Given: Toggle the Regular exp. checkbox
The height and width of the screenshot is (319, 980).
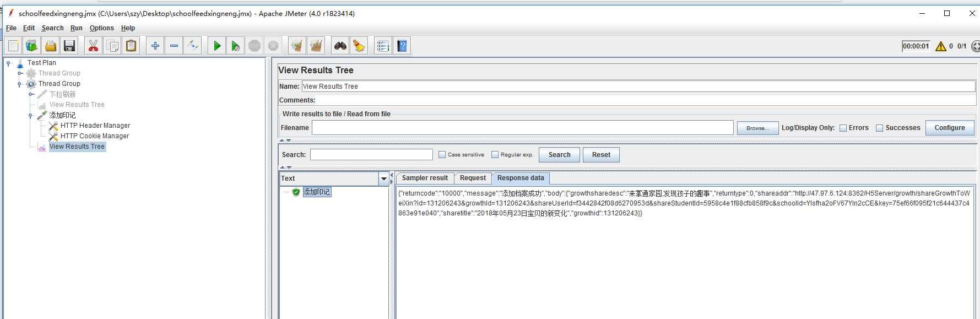Looking at the screenshot, I should click(x=495, y=155).
